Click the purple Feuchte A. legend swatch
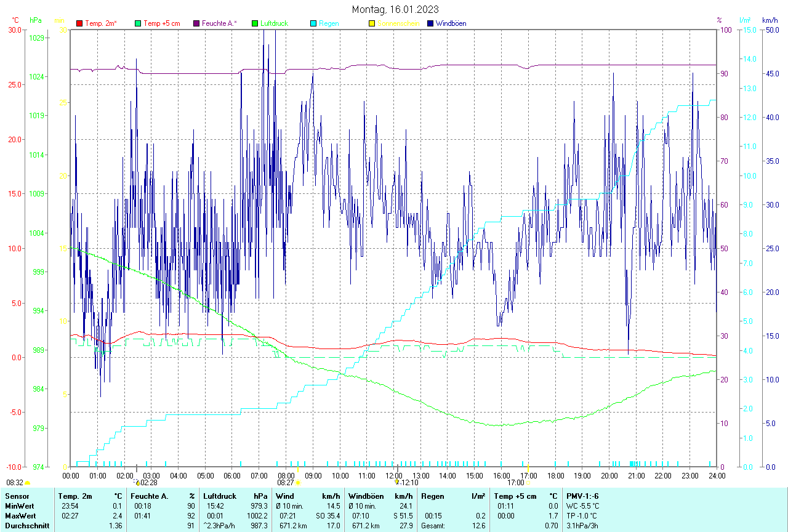788x532 pixels. point(196,23)
